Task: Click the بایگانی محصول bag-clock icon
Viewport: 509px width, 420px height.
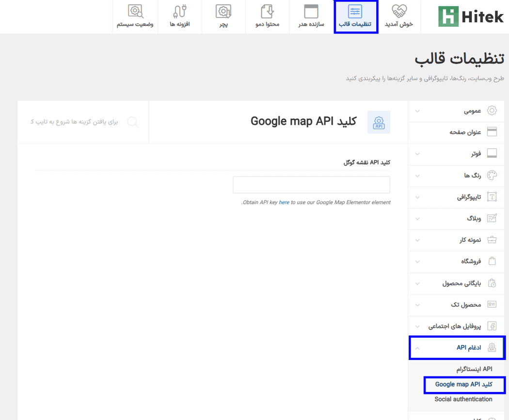Action: pos(492,283)
